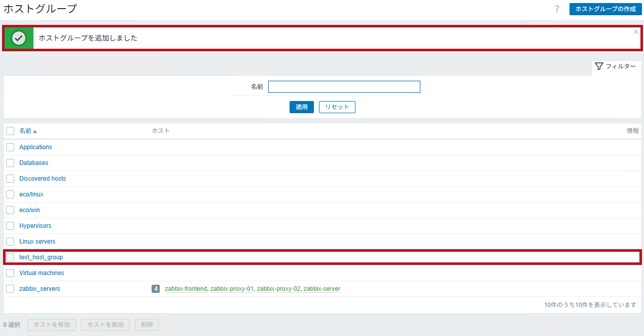Screen dimensions: 644x336
Task: Apply the filter with 適用
Action: [x=302, y=107]
